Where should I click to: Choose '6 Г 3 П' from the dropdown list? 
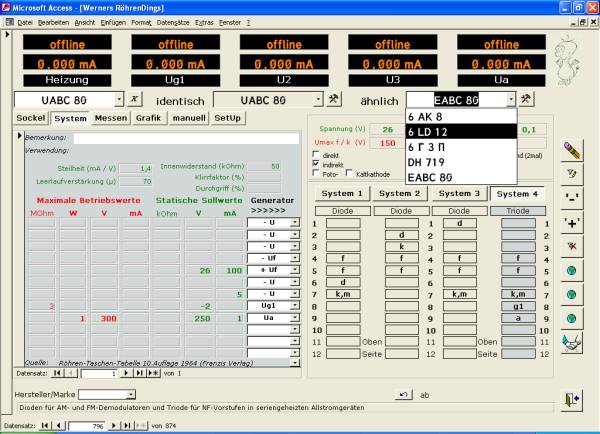[x=461, y=147]
